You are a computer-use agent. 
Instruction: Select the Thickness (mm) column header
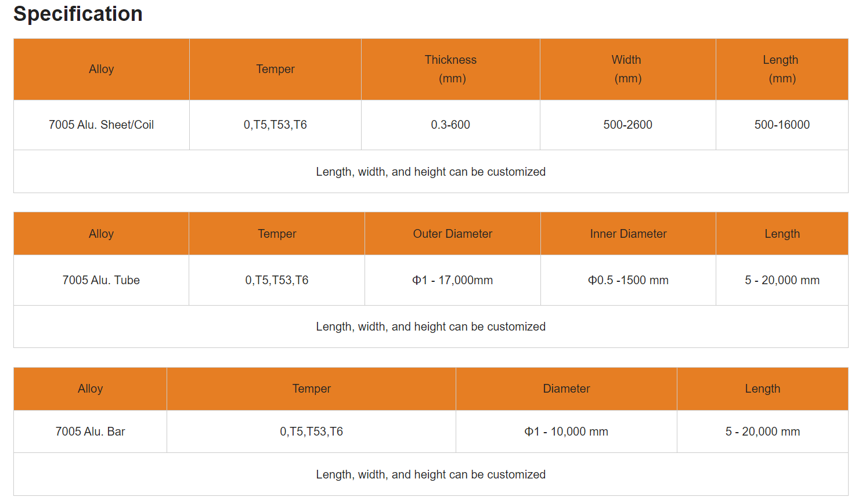[450, 69]
